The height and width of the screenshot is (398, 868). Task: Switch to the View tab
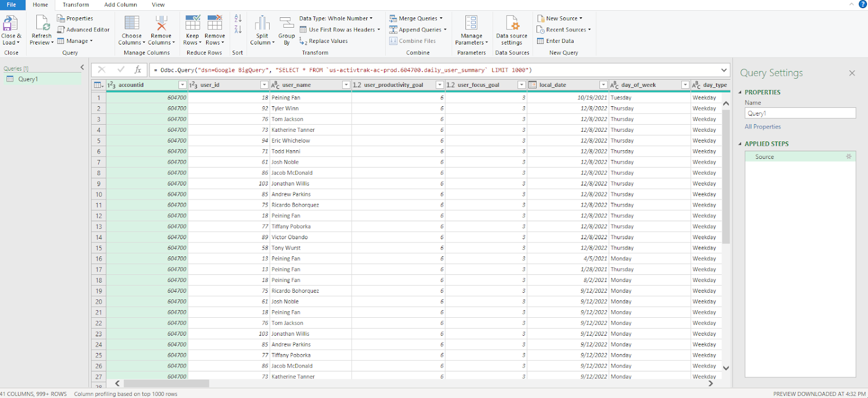click(158, 5)
